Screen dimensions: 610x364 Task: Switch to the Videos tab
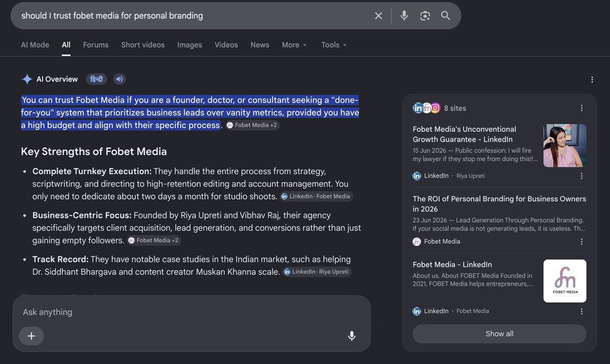[x=226, y=45]
